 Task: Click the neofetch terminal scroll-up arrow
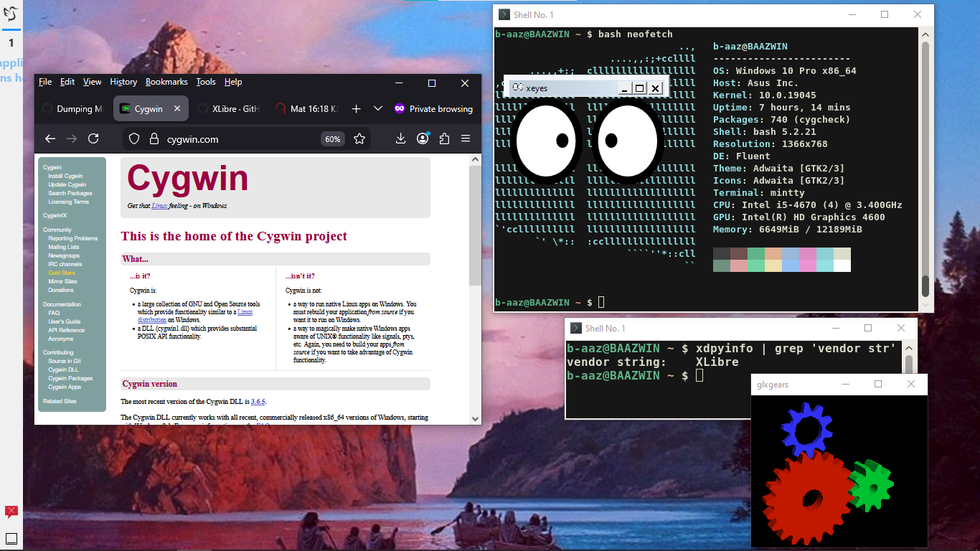[x=925, y=34]
